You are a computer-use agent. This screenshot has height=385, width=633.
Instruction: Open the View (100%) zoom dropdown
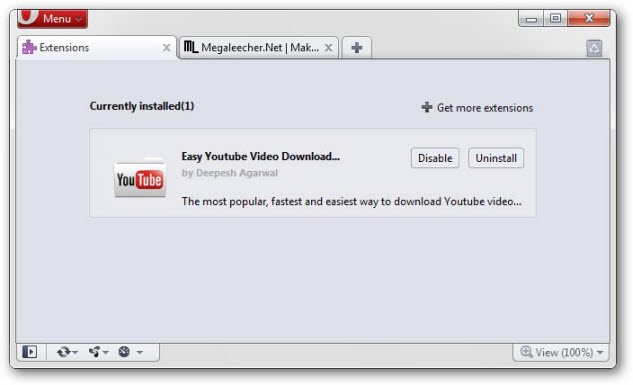pyautogui.click(x=561, y=352)
